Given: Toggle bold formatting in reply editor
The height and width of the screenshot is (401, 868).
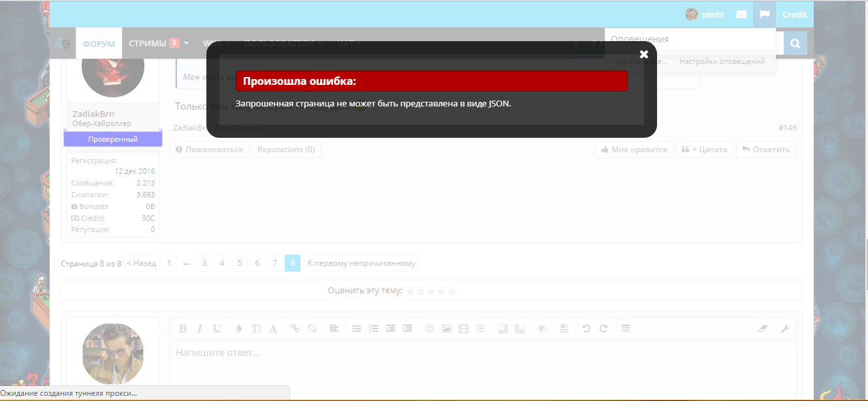Looking at the screenshot, I should 183,329.
